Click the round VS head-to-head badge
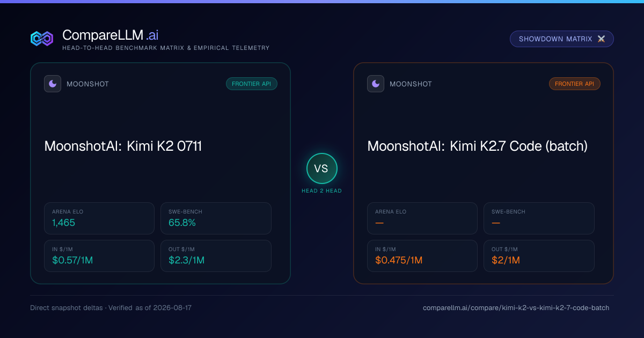 [321, 168]
